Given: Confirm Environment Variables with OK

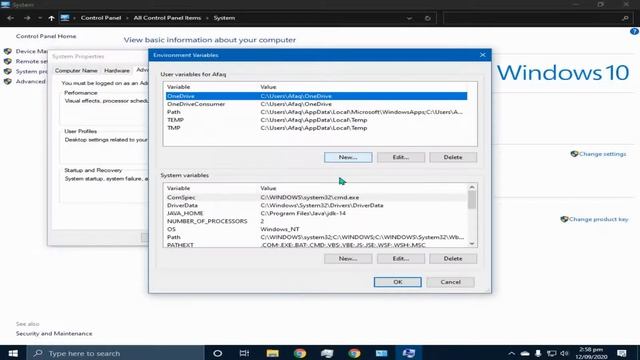Looking at the screenshot, I should [x=398, y=282].
